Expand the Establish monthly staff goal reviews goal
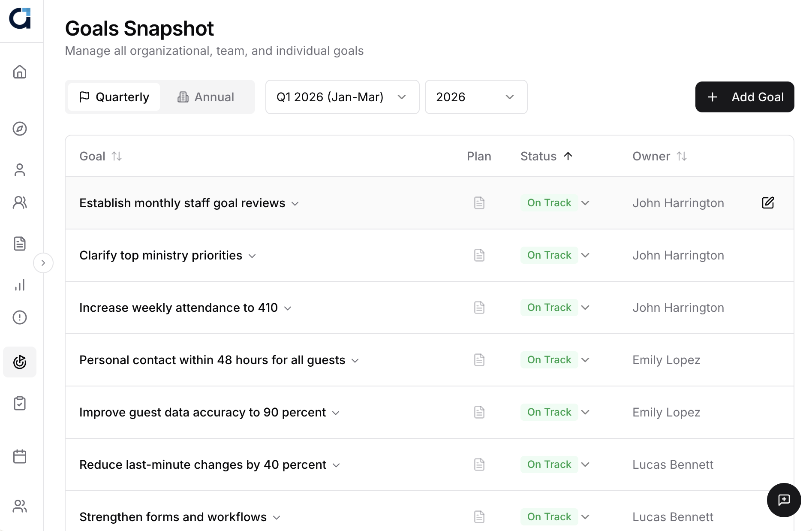Image resolution: width=812 pixels, height=531 pixels. (x=295, y=204)
